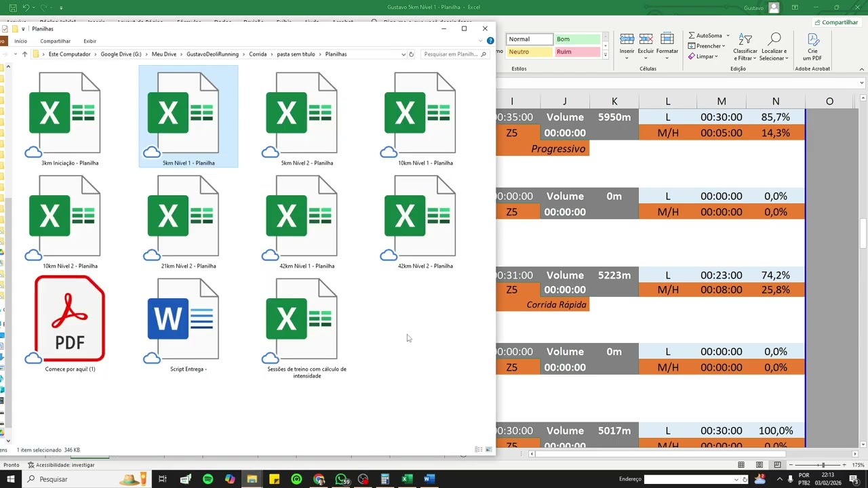Image resolution: width=868 pixels, height=488 pixels.
Task: Open Task View on the taskbar
Action: [x=163, y=479]
